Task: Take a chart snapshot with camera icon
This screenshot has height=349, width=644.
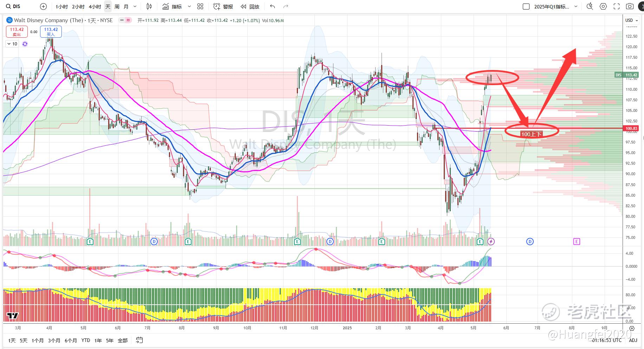Action: 630,6
